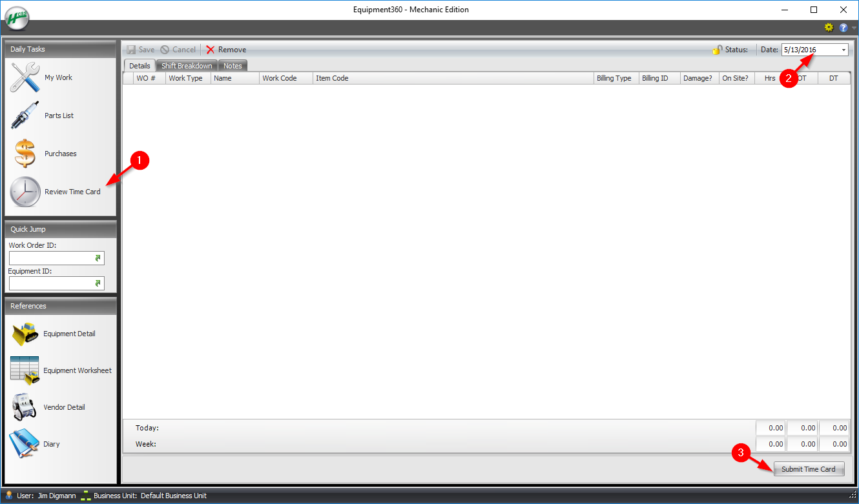The width and height of the screenshot is (859, 504).
Task: Click the Save disk icon
Action: 132,50
